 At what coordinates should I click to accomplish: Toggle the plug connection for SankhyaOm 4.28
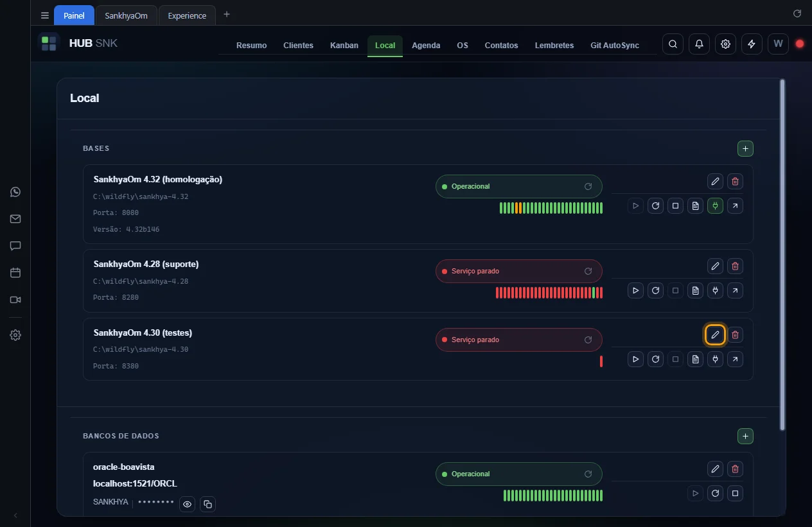[x=715, y=291]
